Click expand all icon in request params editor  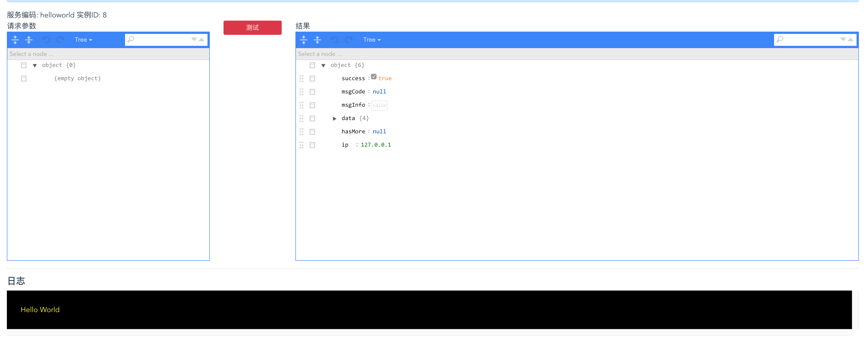click(15, 40)
